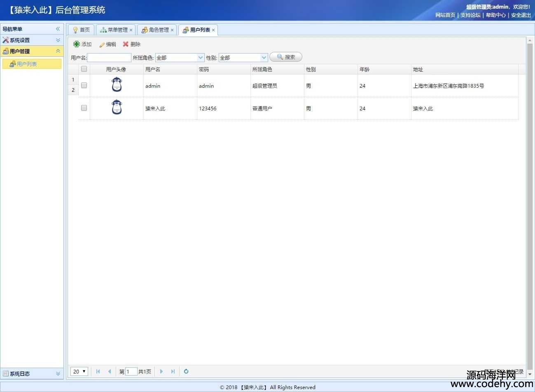
Task: Click the refresh icon in pagination bar
Action: (186, 371)
